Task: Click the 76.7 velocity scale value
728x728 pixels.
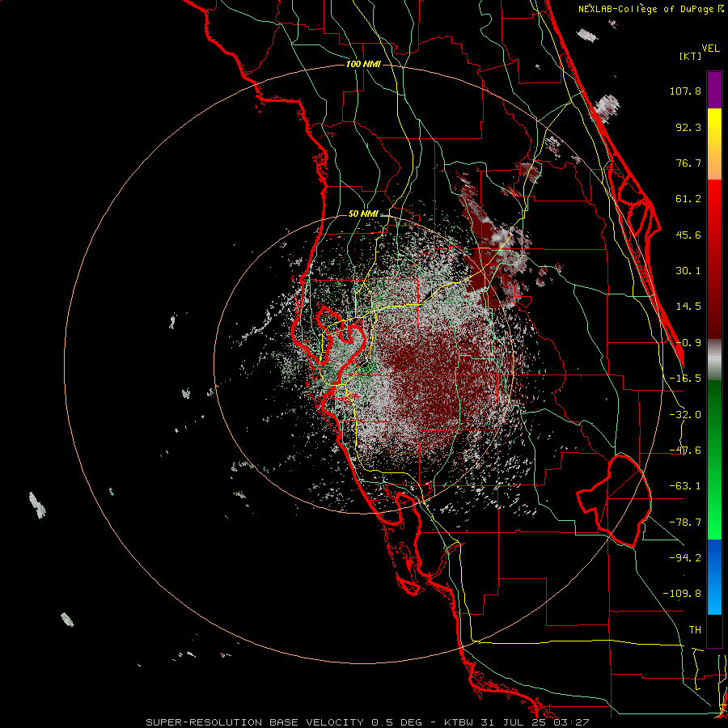Action: point(688,163)
